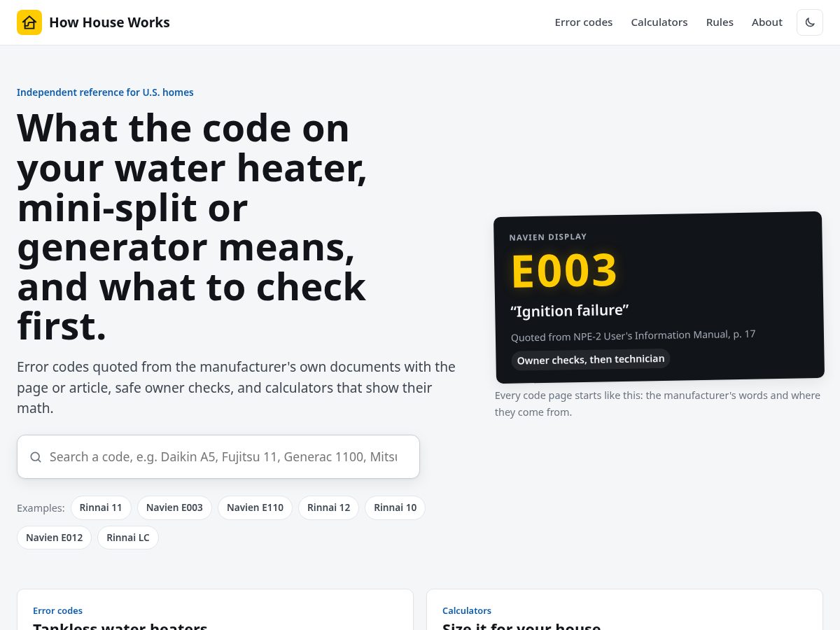Select the Rinnai LC example chip
This screenshot has width=840, height=630.
tap(128, 538)
